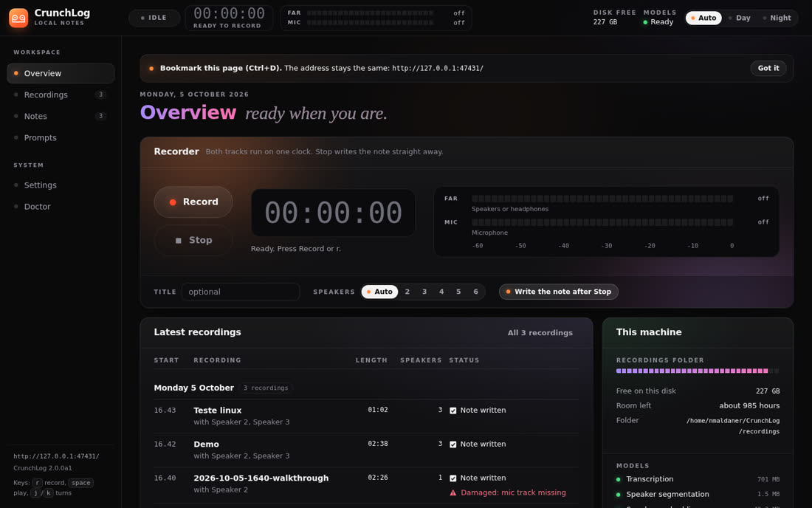Open the Doctor page
Screen dimensions: 812x508
coord(61,207)
